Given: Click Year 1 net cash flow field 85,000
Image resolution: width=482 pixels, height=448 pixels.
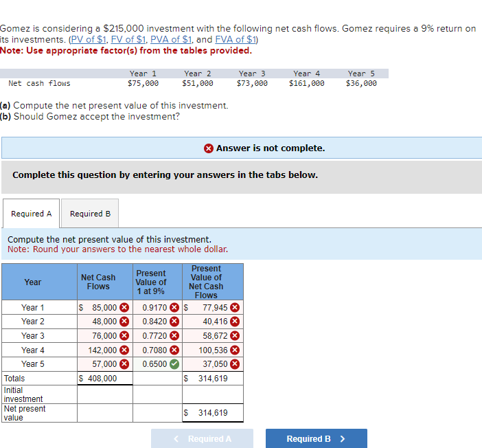Looking at the screenshot, I should 105,307.
